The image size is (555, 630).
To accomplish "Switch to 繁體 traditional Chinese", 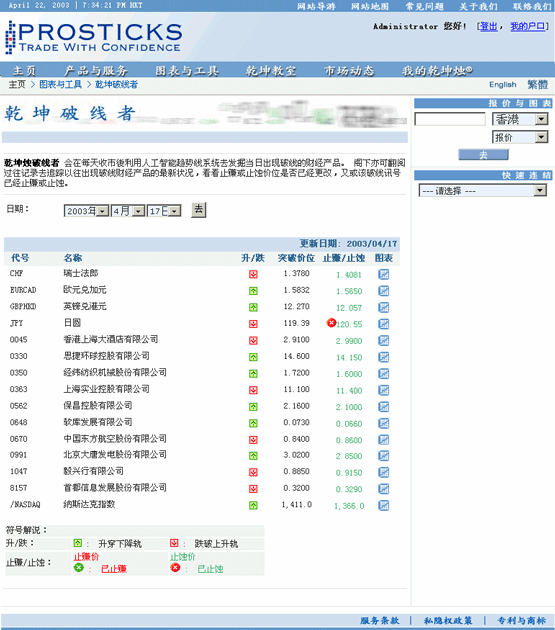I will (x=538, y=84).
